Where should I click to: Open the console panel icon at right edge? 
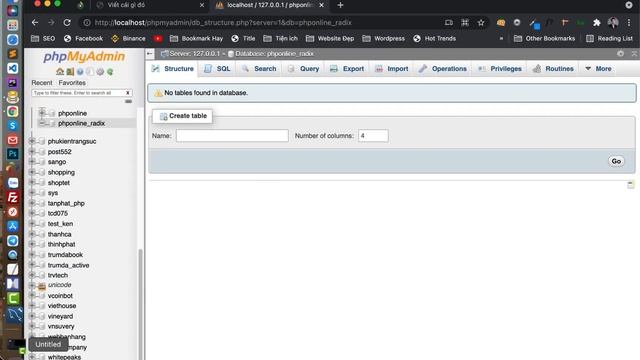pos(631,184)
